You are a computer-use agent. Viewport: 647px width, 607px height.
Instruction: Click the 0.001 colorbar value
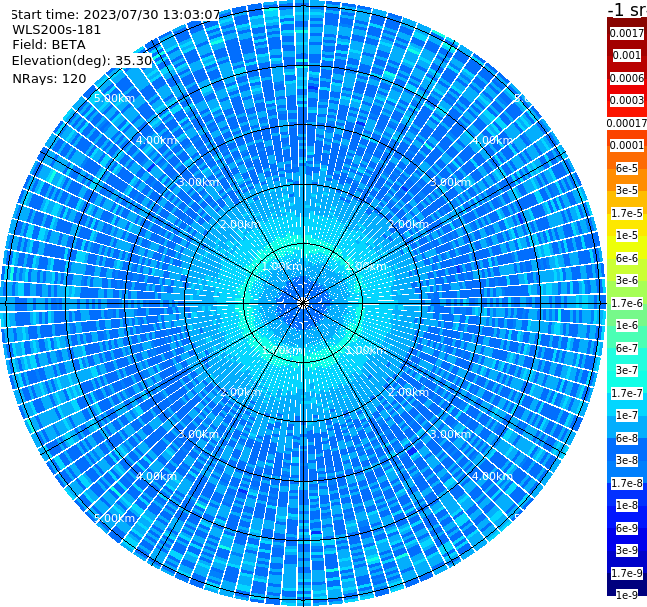(x=627, y=55)
